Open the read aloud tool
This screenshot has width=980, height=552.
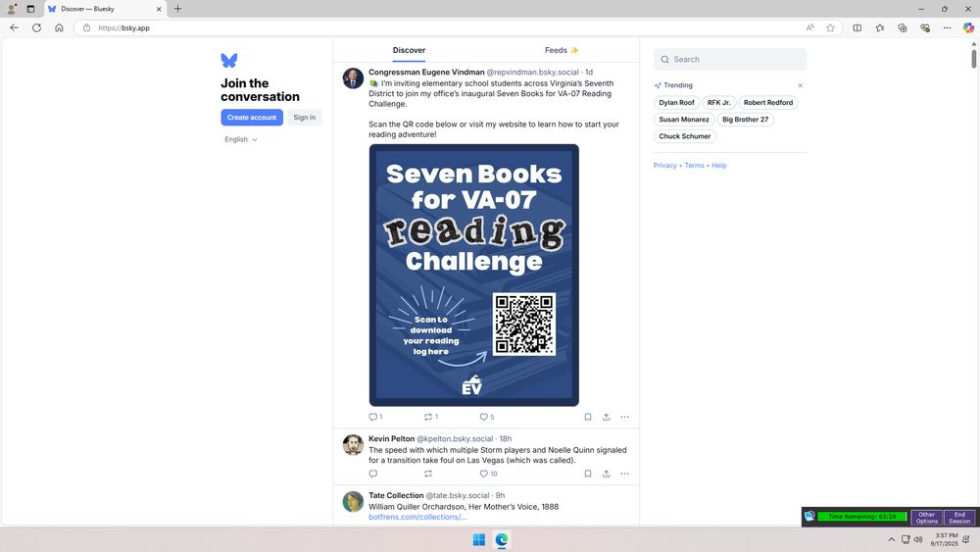(x=810, y=27)
